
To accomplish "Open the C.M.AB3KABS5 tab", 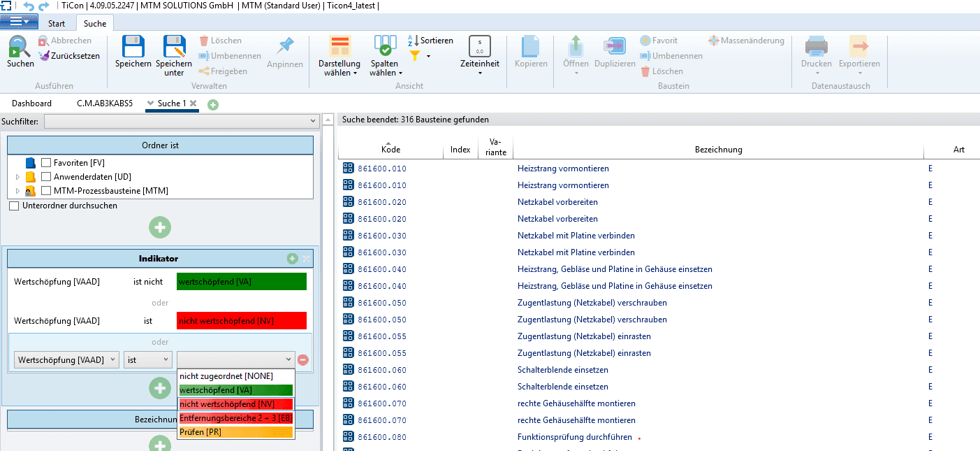I will tap(104, 103).
